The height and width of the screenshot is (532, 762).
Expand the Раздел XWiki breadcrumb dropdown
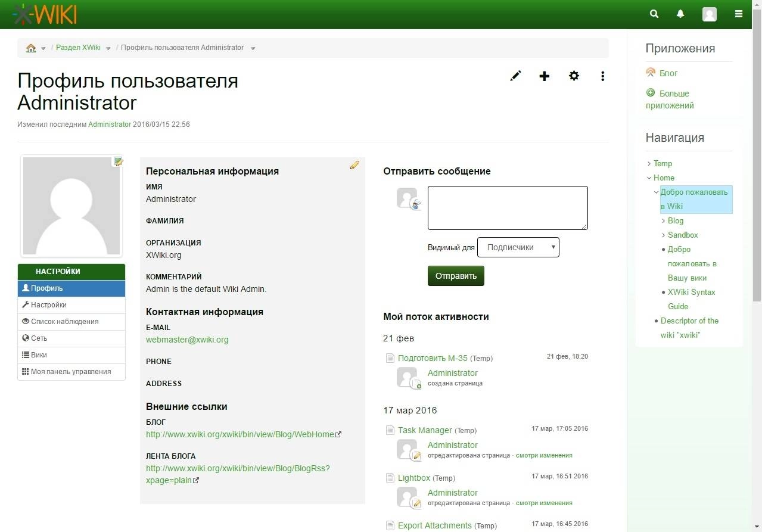point(108,49)
